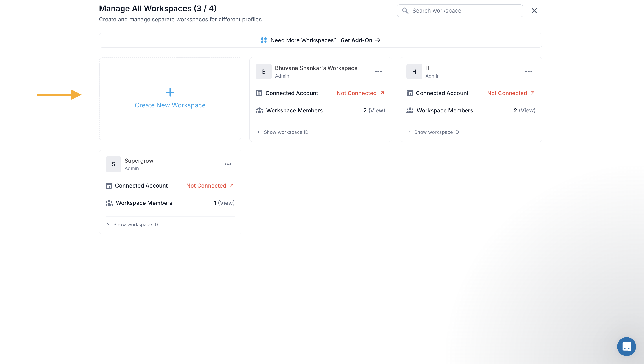Viewport: 644px width, 364px height.
Task: Click Need More Workspaces? banner text
Action: tap(303, 40)
